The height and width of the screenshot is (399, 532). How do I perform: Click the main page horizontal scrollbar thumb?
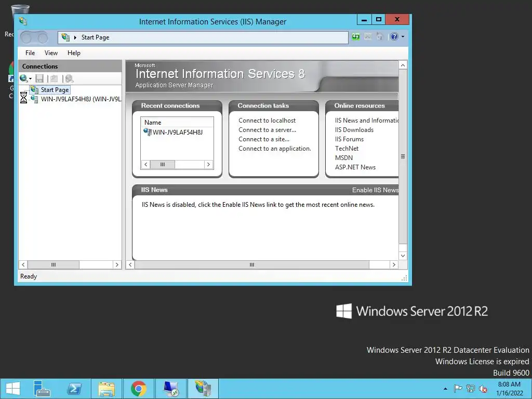point(252,264)
